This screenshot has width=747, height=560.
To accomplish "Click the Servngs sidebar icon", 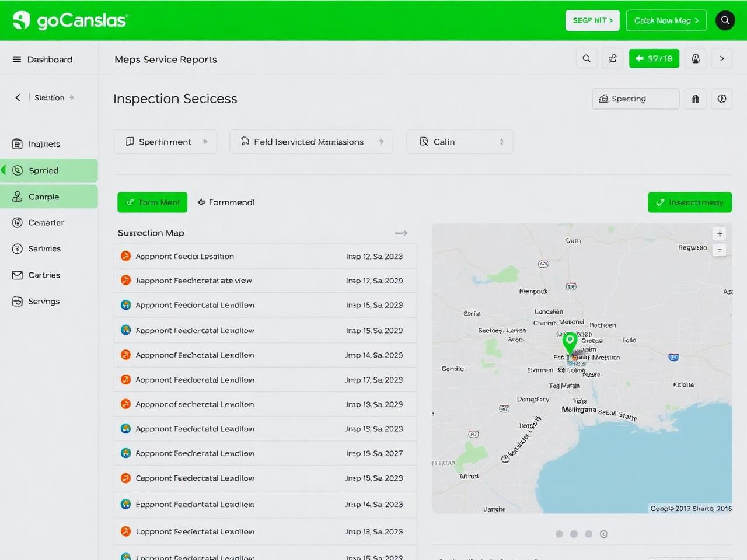I will (18, 301).
